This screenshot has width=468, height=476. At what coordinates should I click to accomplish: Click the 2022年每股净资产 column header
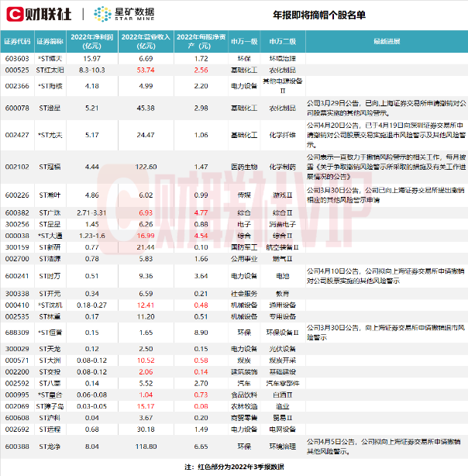201,42
